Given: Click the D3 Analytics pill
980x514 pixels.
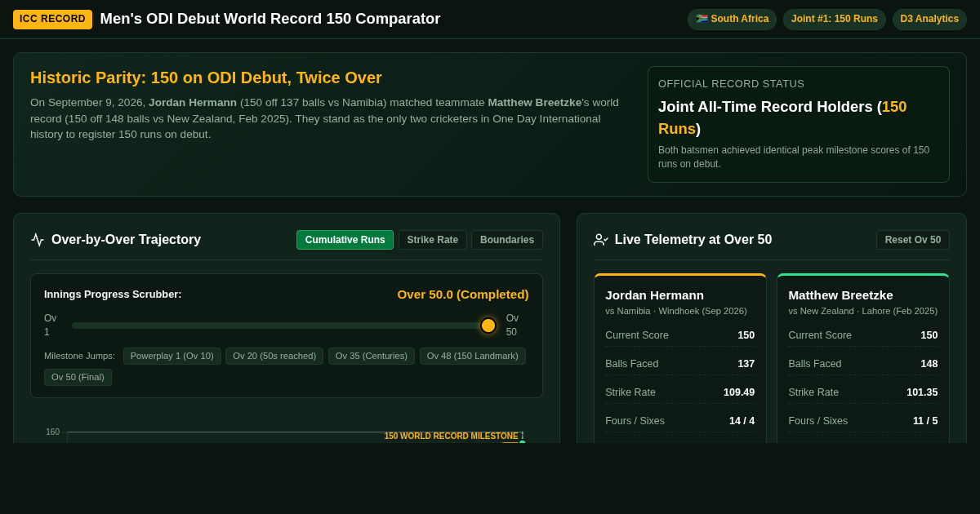Looking at the screenshot, I should 929,19.
